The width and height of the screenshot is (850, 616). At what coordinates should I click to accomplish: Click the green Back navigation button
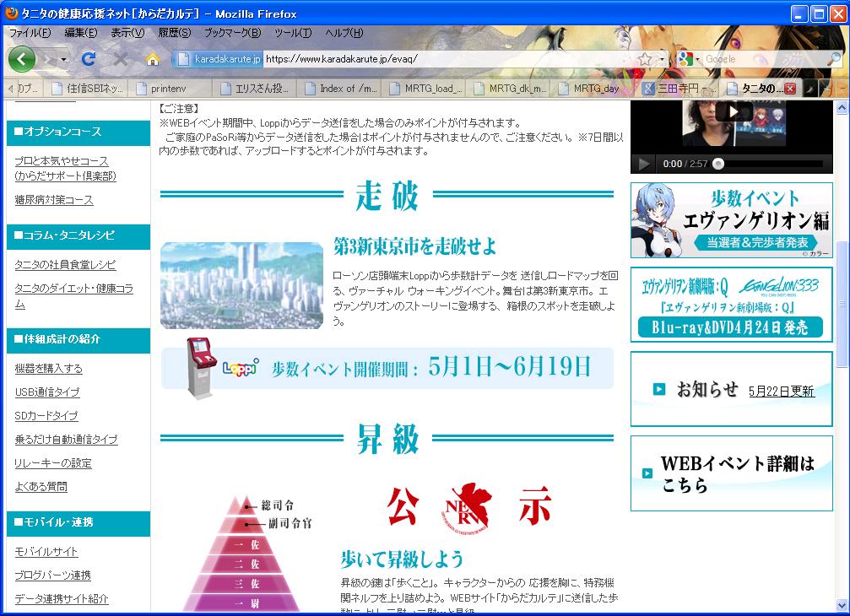[x=22, y=58]
